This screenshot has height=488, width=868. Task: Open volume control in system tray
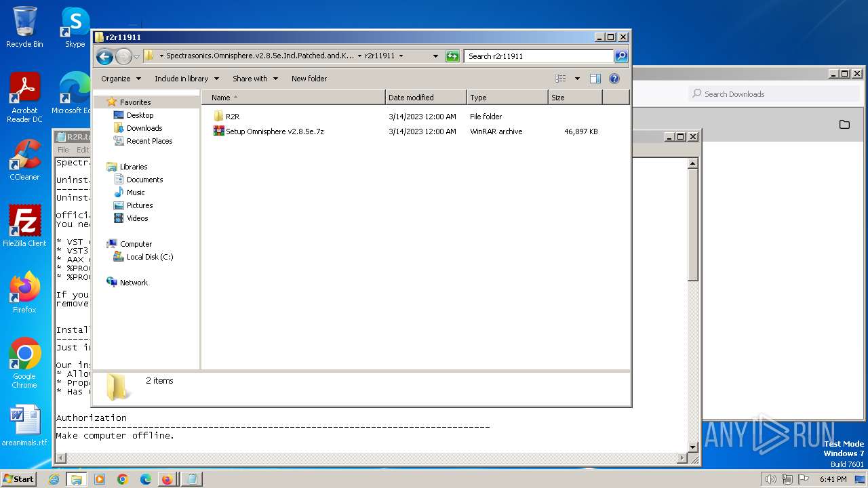pos(770,479)
